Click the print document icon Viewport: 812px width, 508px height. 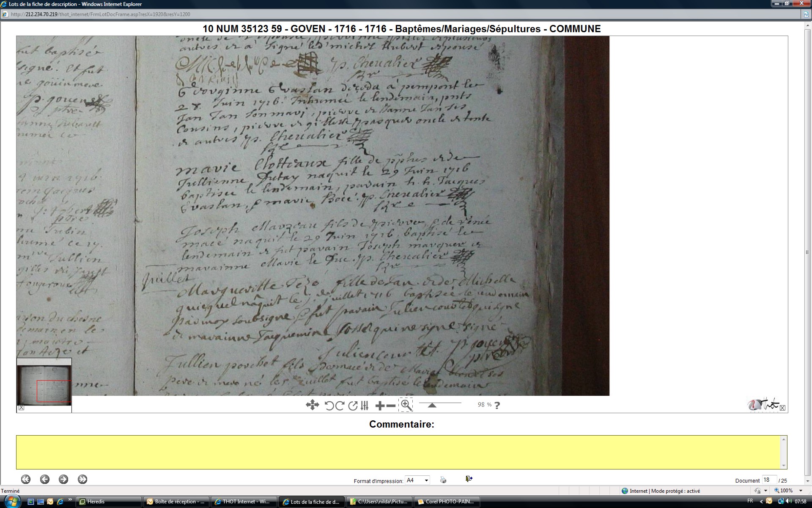443,480
